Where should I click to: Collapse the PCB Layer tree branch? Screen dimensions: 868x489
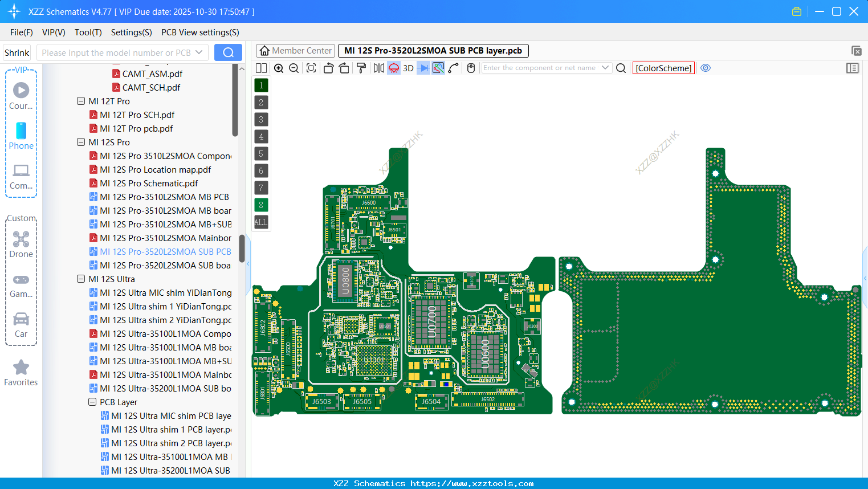(92, 402)
